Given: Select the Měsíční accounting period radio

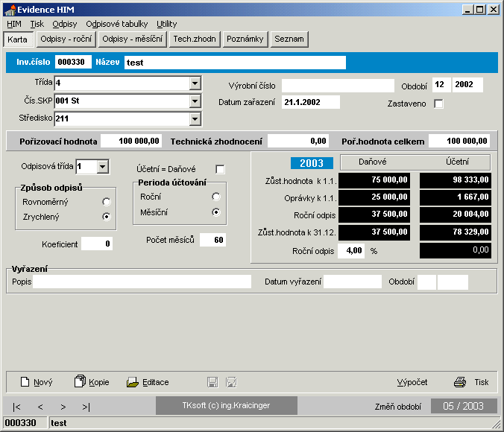Looking at the screenshot, I should pyautogui.click(x=216, y=212).
